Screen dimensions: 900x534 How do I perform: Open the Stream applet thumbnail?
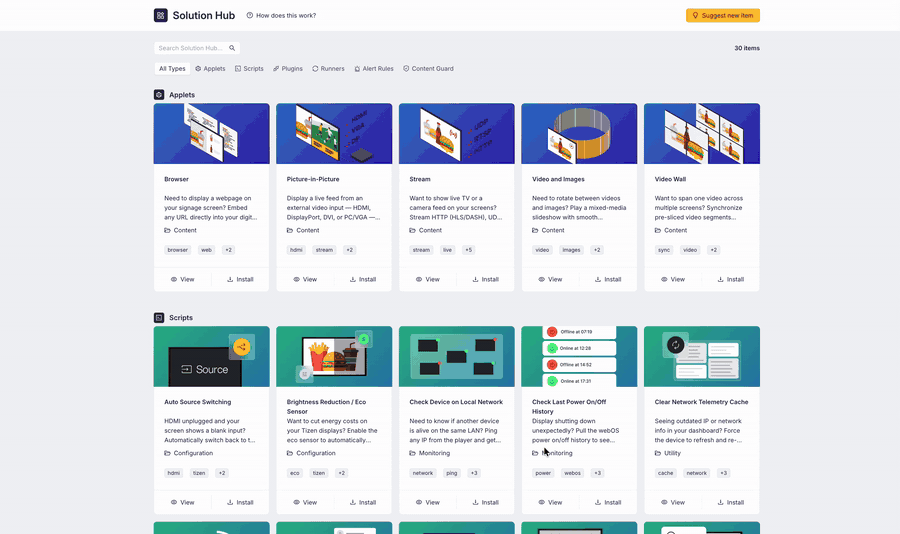[x=457, y=134]
